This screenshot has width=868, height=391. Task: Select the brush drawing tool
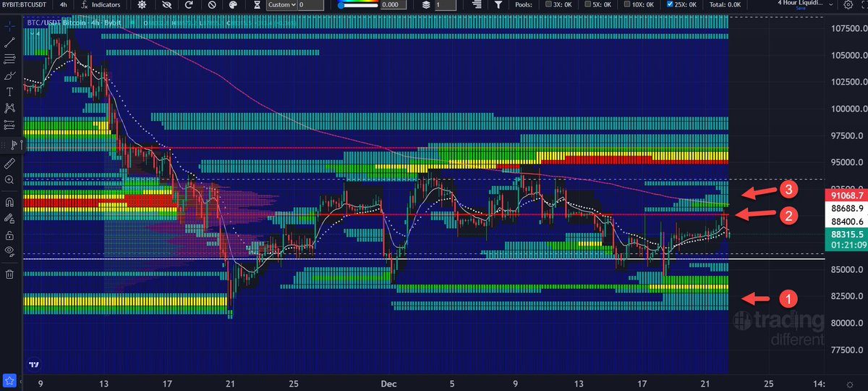[9, 75]
